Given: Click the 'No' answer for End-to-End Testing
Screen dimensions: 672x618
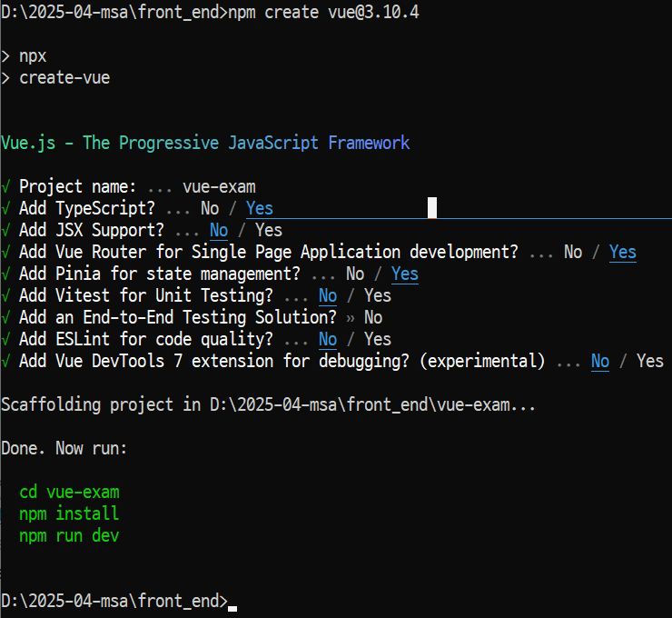Looking at the screenshot, I should pyautogui.click(x=373, y=318).
